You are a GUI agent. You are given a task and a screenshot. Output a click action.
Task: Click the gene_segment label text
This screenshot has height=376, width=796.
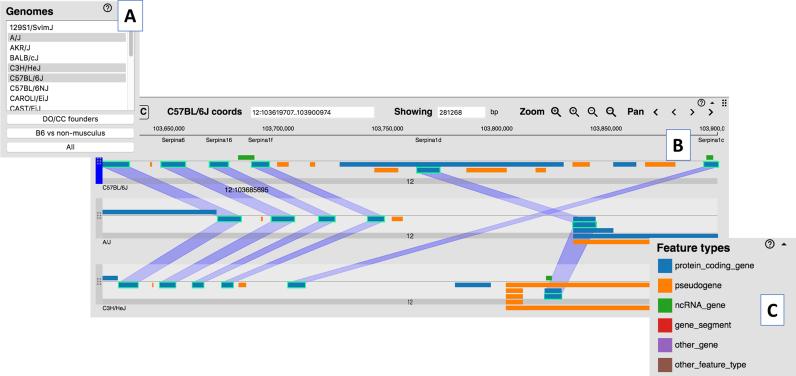coord(704,325)
